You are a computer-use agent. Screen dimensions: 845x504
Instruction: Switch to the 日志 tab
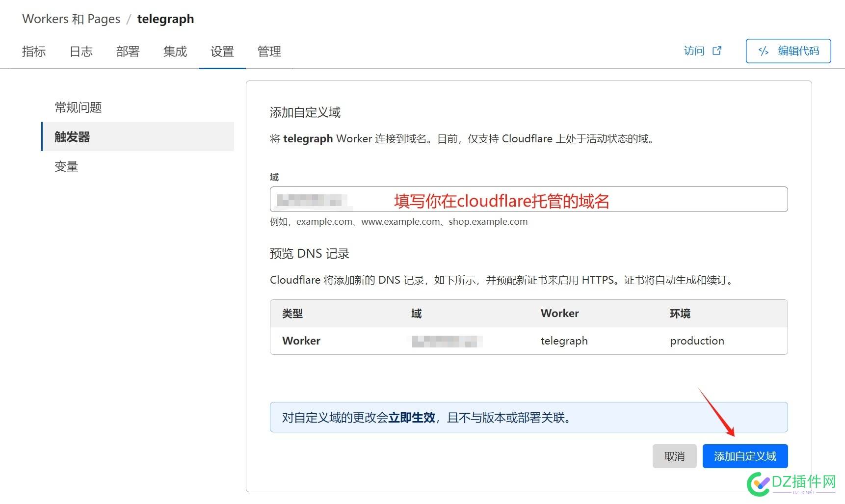click(x=81, y=52)
